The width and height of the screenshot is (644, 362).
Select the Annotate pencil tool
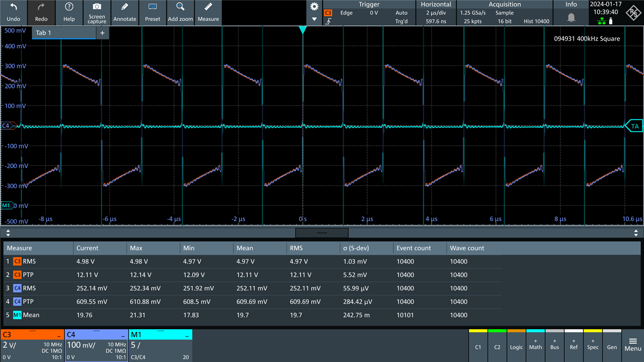click(x=125, y=7)
